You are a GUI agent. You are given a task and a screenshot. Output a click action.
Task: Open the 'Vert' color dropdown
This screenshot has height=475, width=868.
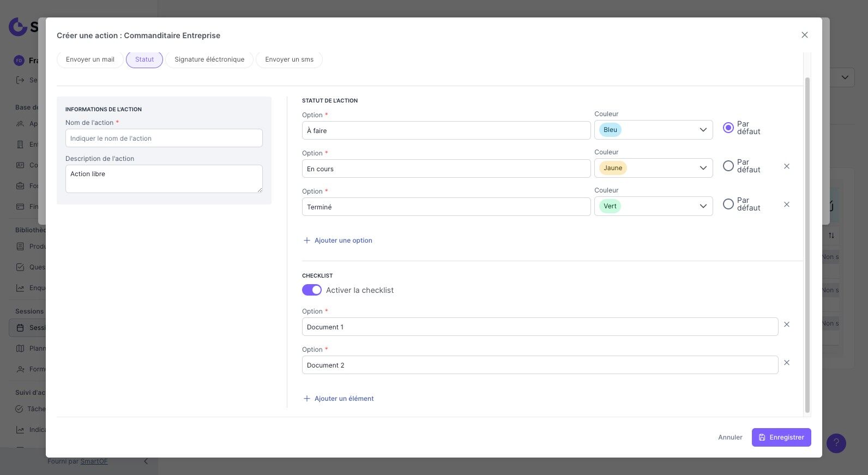pyautogui.click(x=653, y=206)
